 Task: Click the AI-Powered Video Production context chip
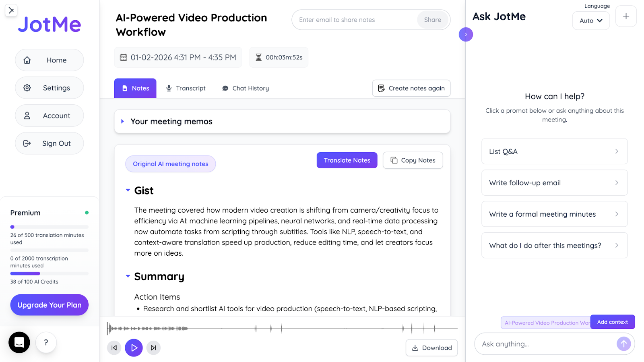546,323
